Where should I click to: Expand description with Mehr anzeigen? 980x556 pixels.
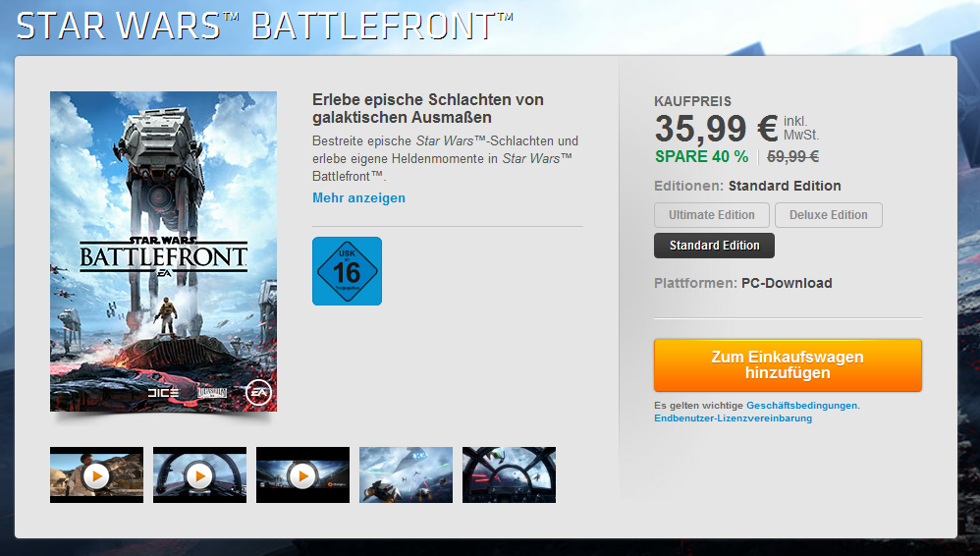[358, 197]
